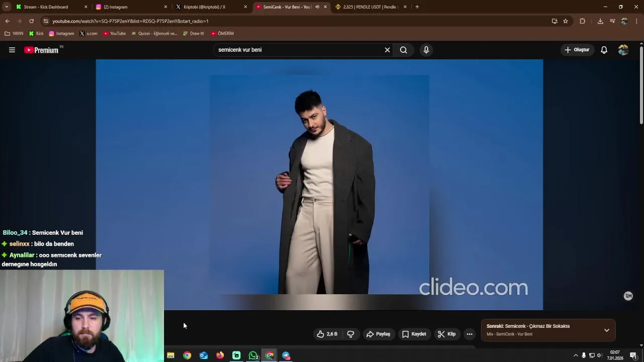Bookmark this page with the star
This screenshot has height=362, width=644.
(566, 21)
